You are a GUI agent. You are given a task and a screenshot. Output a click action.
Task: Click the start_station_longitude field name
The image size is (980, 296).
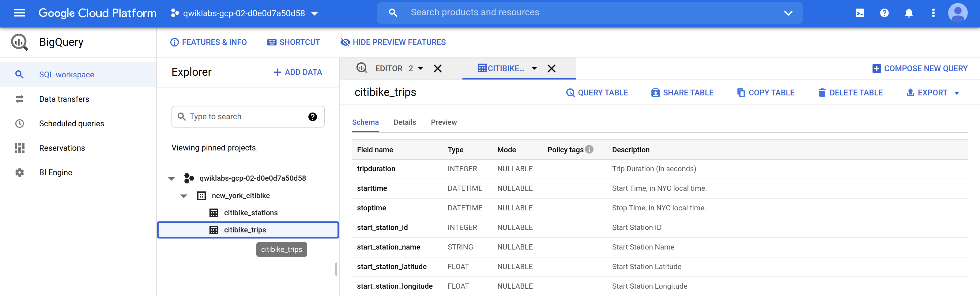pos(394,287)
